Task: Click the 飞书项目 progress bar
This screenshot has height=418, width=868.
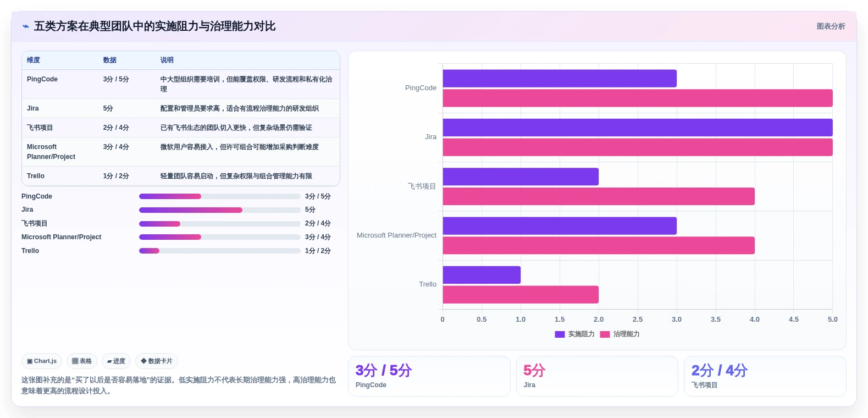Action: tap(220, 224)
